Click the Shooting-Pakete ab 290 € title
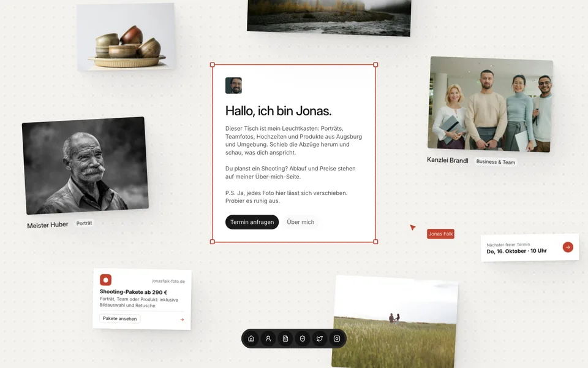 (134, 292)
